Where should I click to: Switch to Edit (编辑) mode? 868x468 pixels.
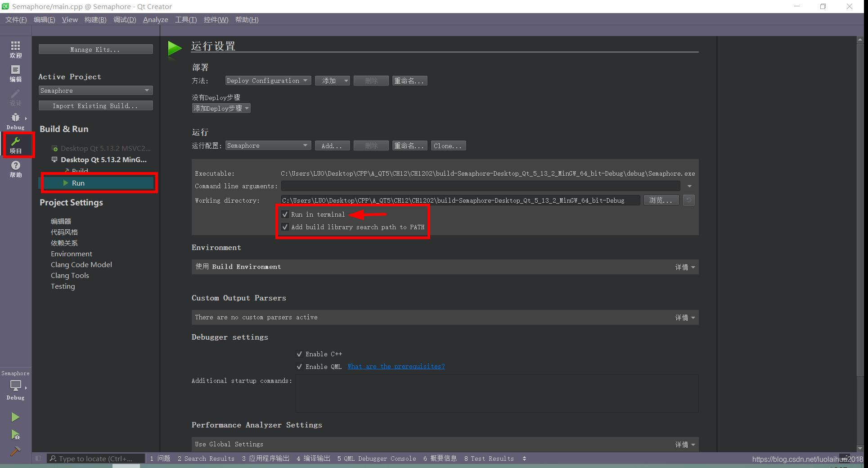(x=16, y=73)
